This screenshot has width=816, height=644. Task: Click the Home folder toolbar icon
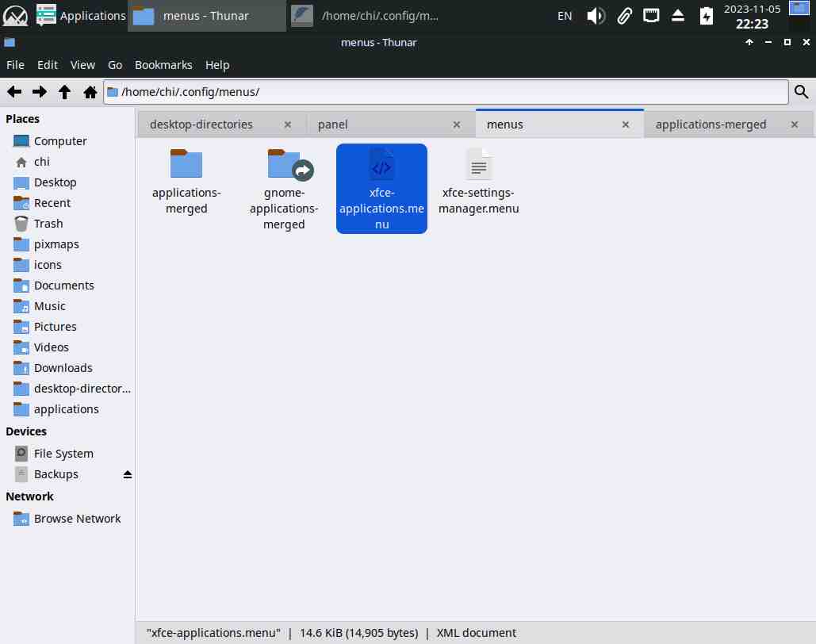(x=90, y=92)
